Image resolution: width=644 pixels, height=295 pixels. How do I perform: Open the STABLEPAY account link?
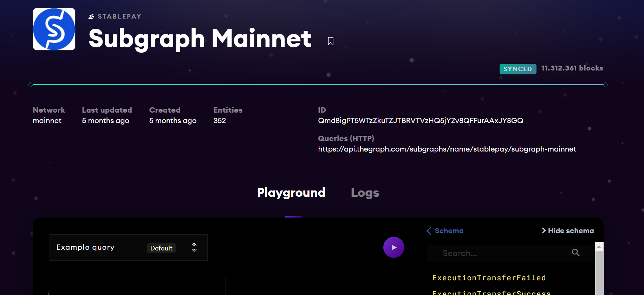click(x=115, y=16)
